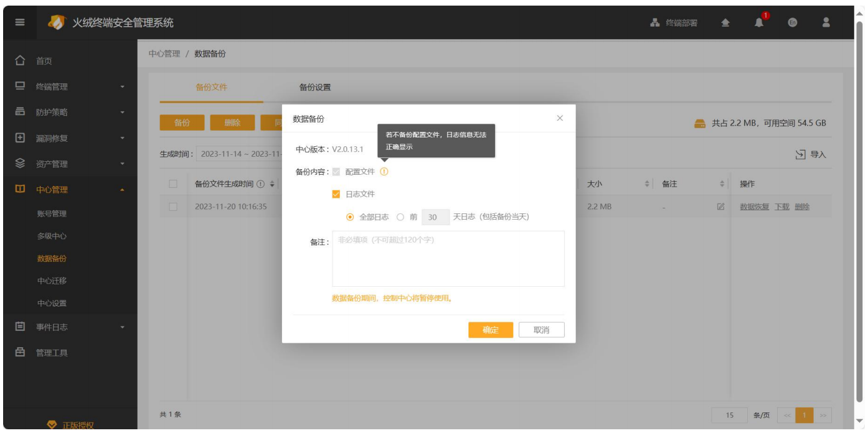Open the 生成时间 date range field
The height and width of the screenshot is (433, 868).
(240, 154)
